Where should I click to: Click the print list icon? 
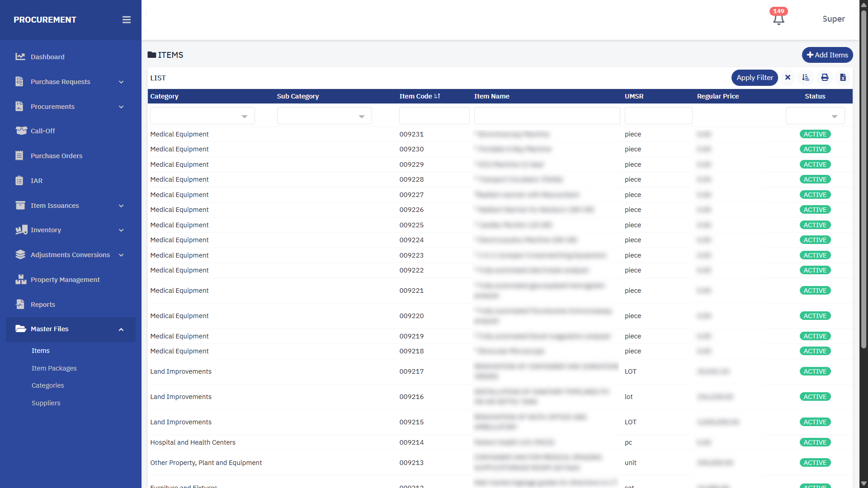pos(825,78)
